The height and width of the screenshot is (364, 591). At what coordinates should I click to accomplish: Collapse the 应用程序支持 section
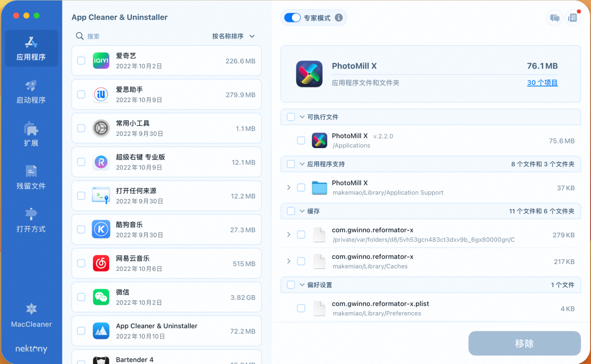click(302, 164)
